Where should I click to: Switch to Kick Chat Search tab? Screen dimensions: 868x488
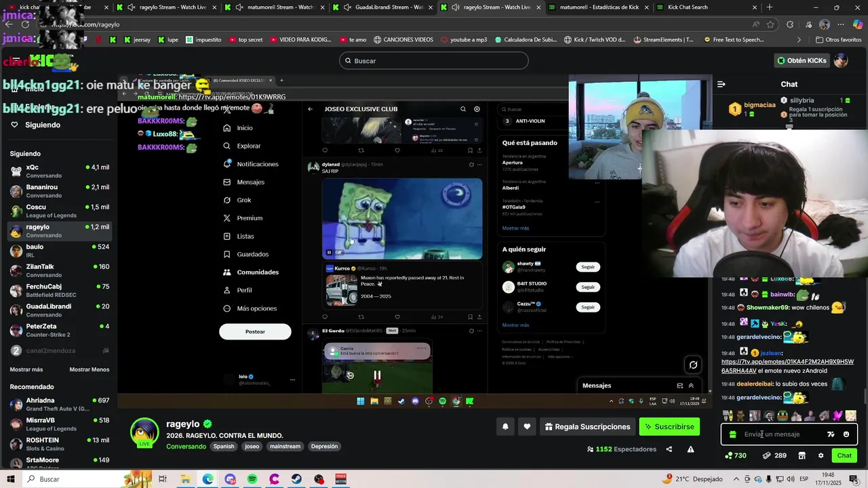(x=705, y=7)
